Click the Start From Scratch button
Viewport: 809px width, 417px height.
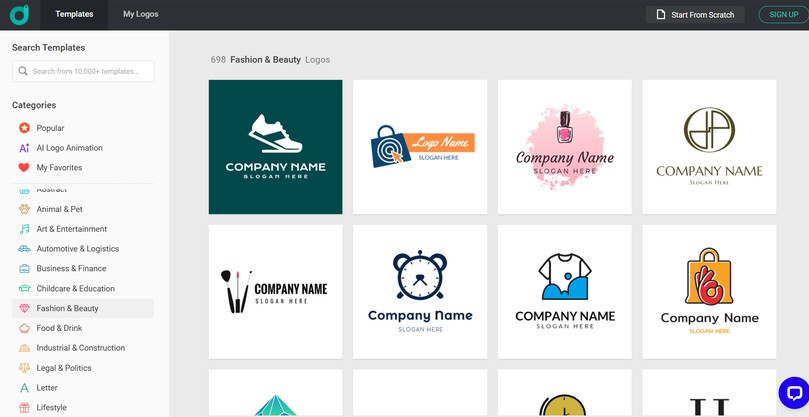[x=695, y=14]
